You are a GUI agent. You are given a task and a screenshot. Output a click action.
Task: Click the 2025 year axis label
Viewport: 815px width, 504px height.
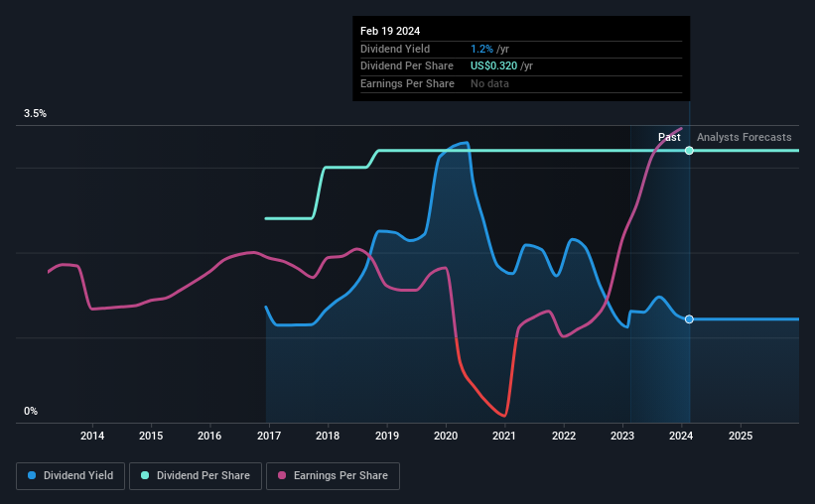pos(741,436)
